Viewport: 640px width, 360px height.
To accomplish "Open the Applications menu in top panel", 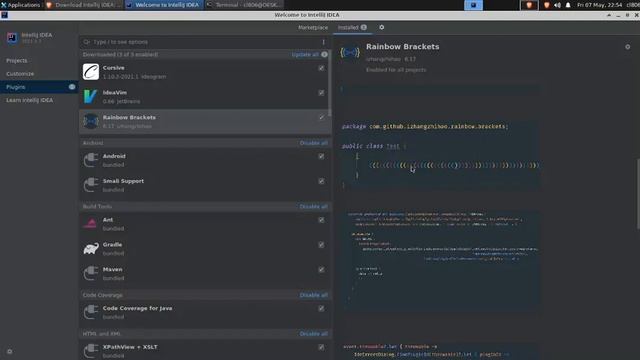I will pyautogui.click(x=20, y=5).
